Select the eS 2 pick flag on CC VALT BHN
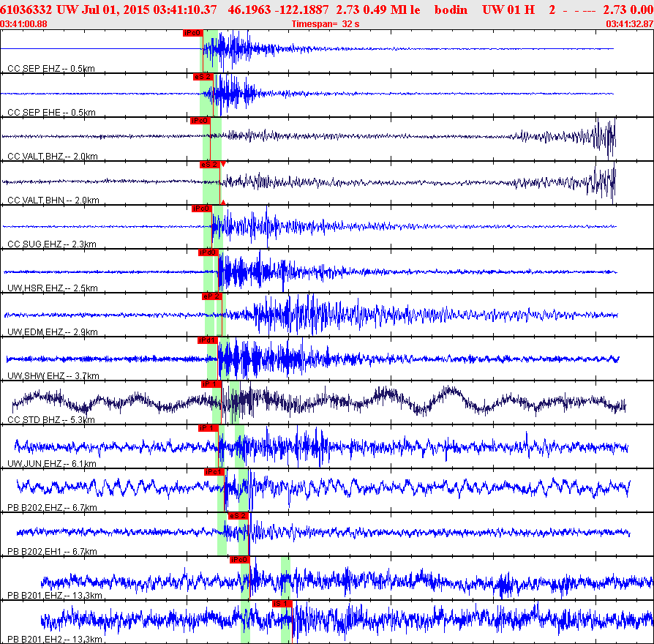 [210, 165]
